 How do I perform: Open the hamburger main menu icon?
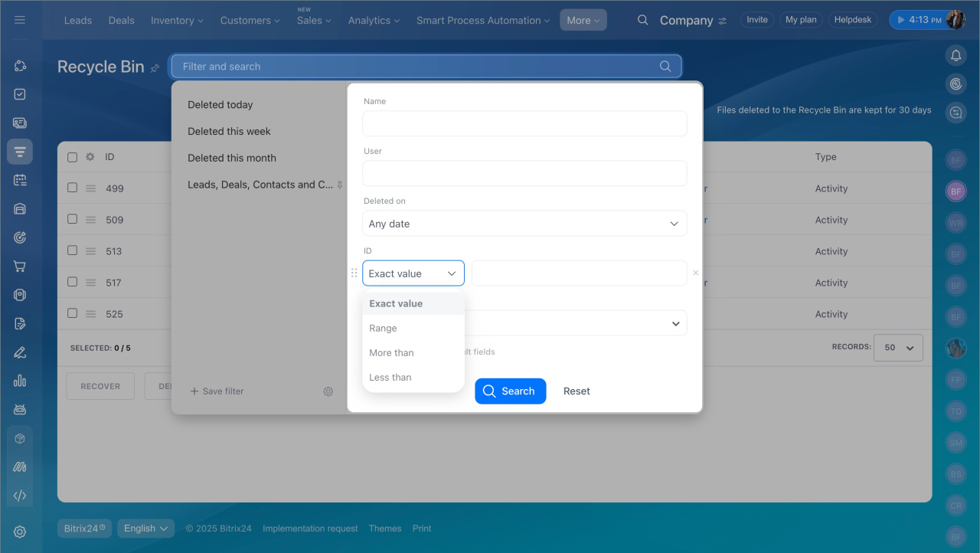coord(20,20)
